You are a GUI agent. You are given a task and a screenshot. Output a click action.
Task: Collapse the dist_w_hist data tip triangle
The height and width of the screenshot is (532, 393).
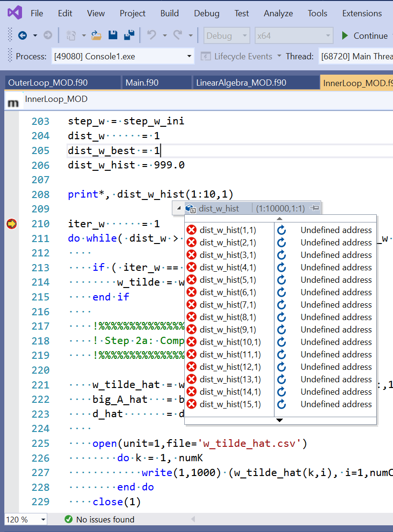point(179,208)
